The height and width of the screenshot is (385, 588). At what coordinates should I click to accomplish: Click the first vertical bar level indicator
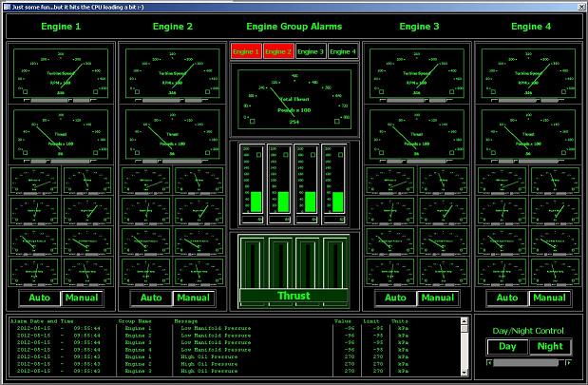tap(253, 181)
